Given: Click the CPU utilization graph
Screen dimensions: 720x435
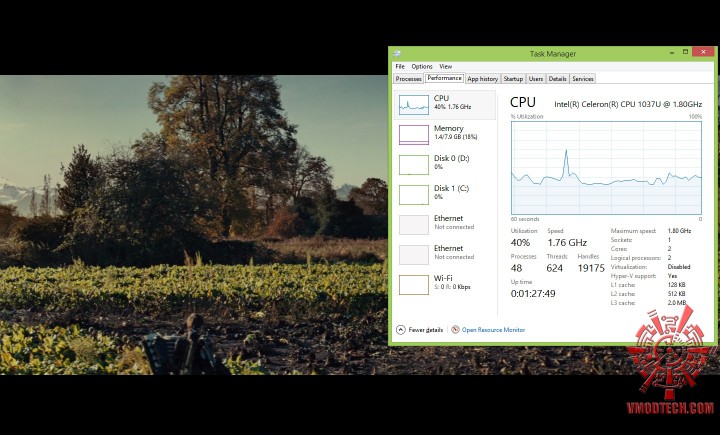Looking at the screenshot, I should 606,168.
